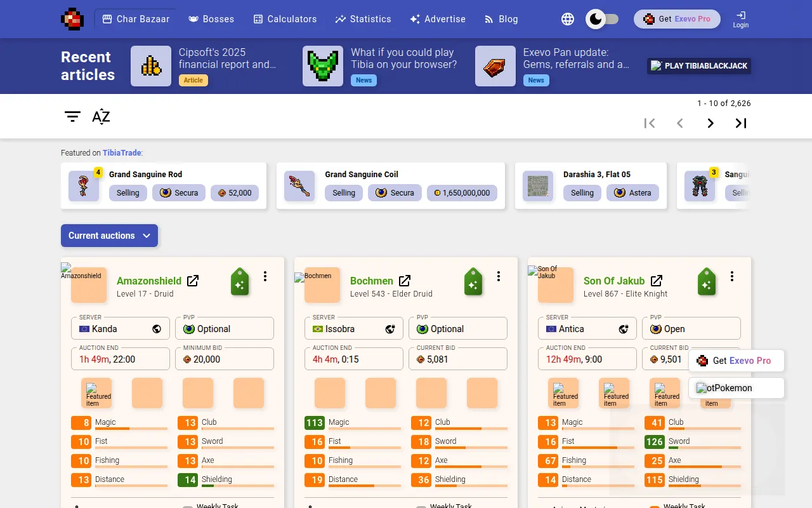
Task: Toggle the dark mode switch
Action: tap(602, 19)
